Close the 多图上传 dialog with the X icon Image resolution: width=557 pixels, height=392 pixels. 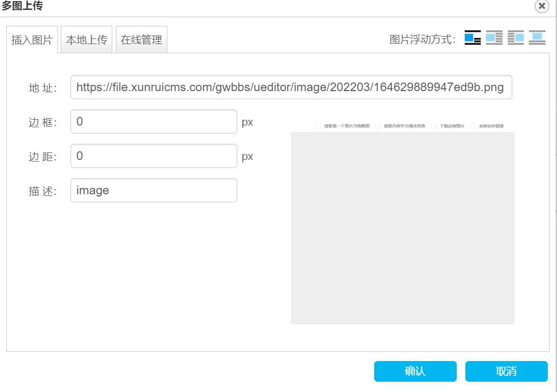pos(542,6)
